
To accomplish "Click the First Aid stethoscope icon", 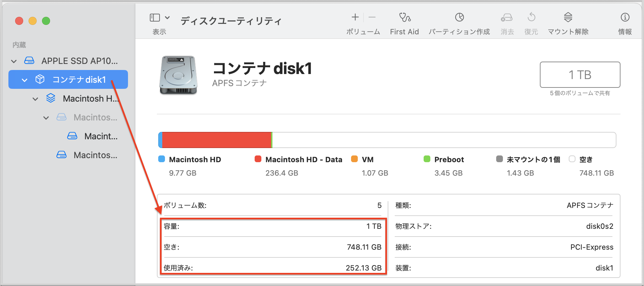I will pyautogui.click(x=404, y=17).
